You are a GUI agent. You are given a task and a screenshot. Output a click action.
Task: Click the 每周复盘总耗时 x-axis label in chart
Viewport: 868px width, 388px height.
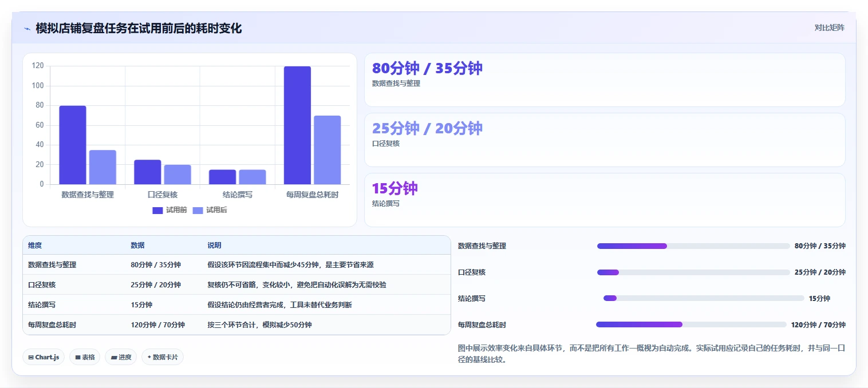(312, 195)
